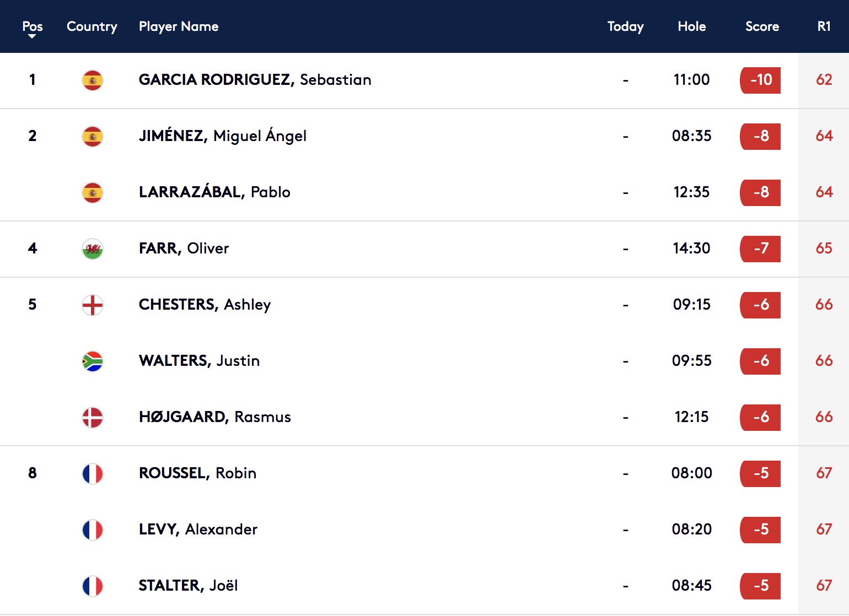Click Denmark flag next to Rasmus Højgaard
Screen dimensions: 849x616
[x=93, y=418]
